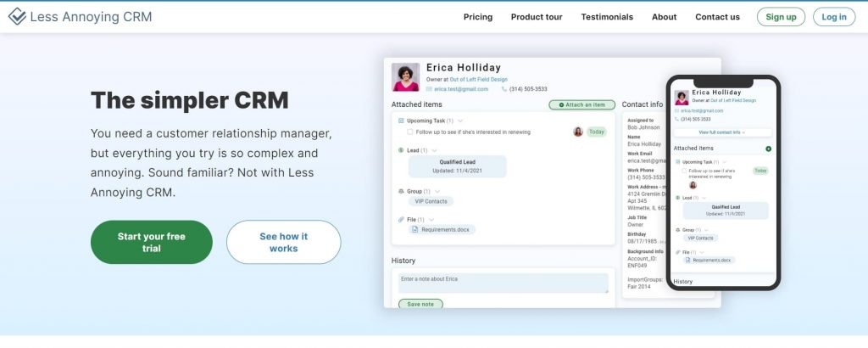Collapse Upcoming Task section in phone preview
Image resolution: width=868 pixels, height=348 pixels.
pyautogui.click(x=724, y=162)
